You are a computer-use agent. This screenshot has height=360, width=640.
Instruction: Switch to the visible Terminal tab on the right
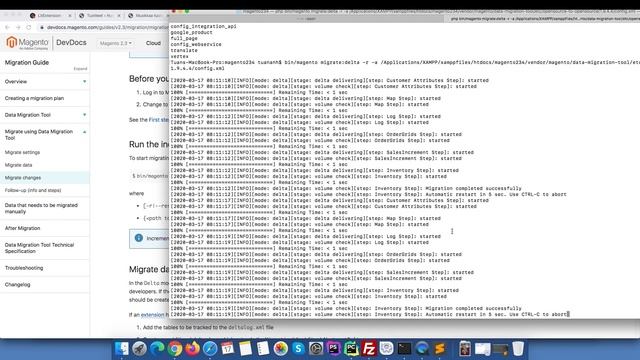[x=543, y=19]
